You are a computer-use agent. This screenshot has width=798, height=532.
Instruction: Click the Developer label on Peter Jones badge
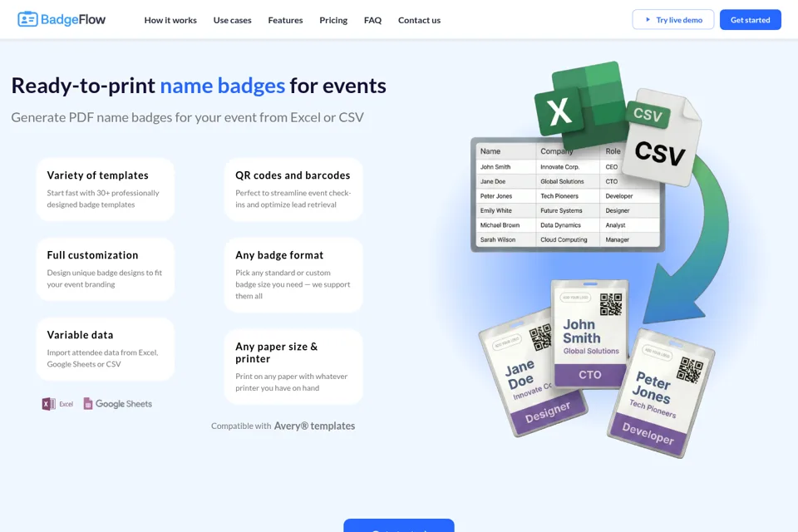point(648,433)
